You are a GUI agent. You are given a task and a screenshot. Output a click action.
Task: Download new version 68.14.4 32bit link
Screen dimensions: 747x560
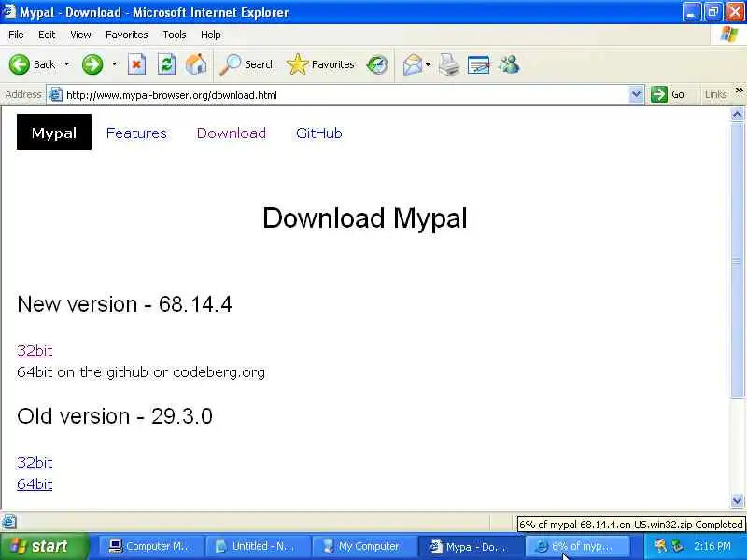click(35, 351)
